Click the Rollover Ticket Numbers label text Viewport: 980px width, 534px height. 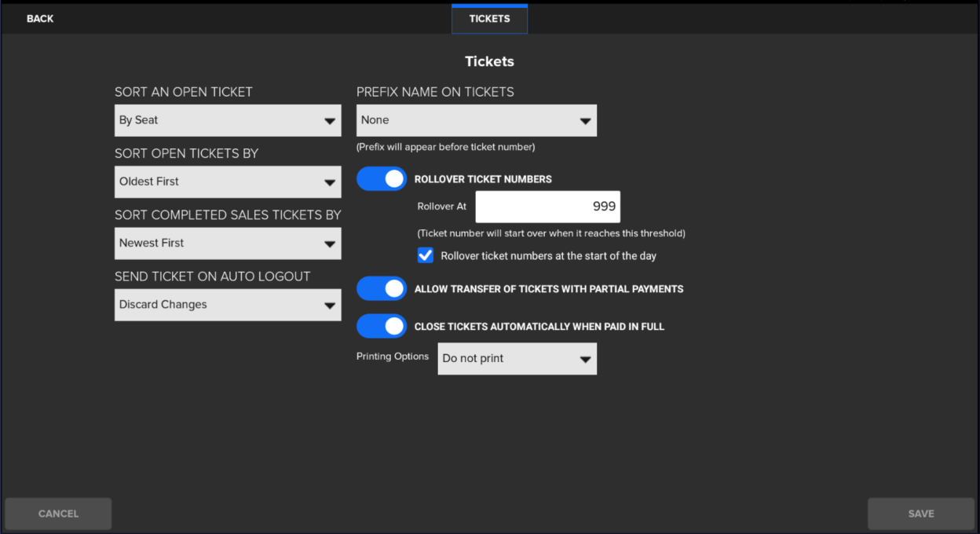tap(483, 179)
